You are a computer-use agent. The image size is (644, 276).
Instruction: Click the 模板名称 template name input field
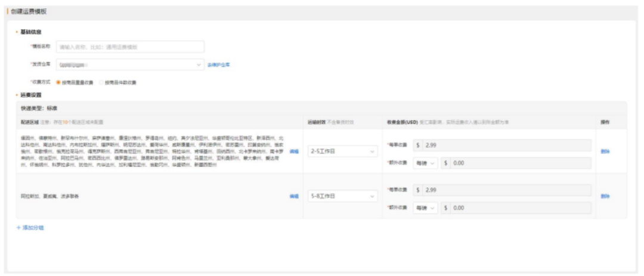(x=130, y=46)
